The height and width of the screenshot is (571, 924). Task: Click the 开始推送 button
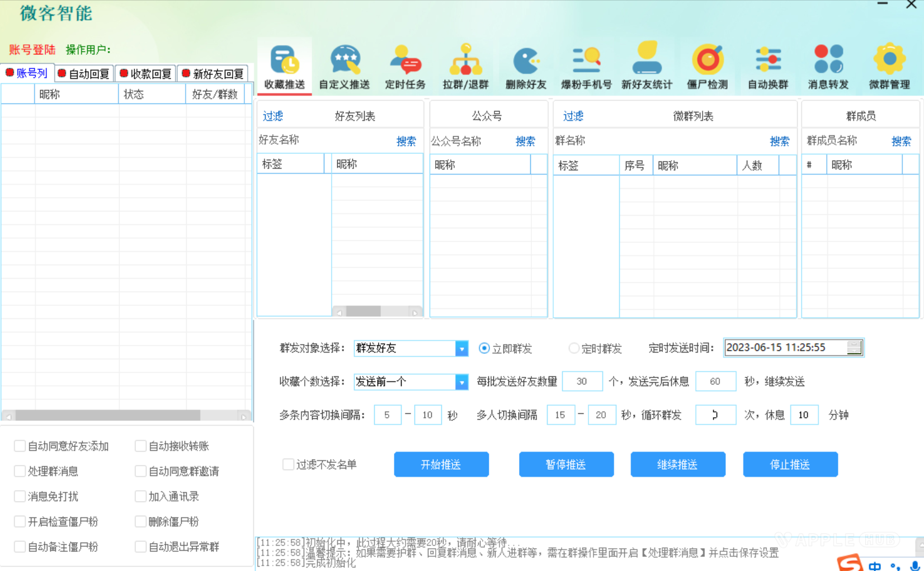[441, 464]
